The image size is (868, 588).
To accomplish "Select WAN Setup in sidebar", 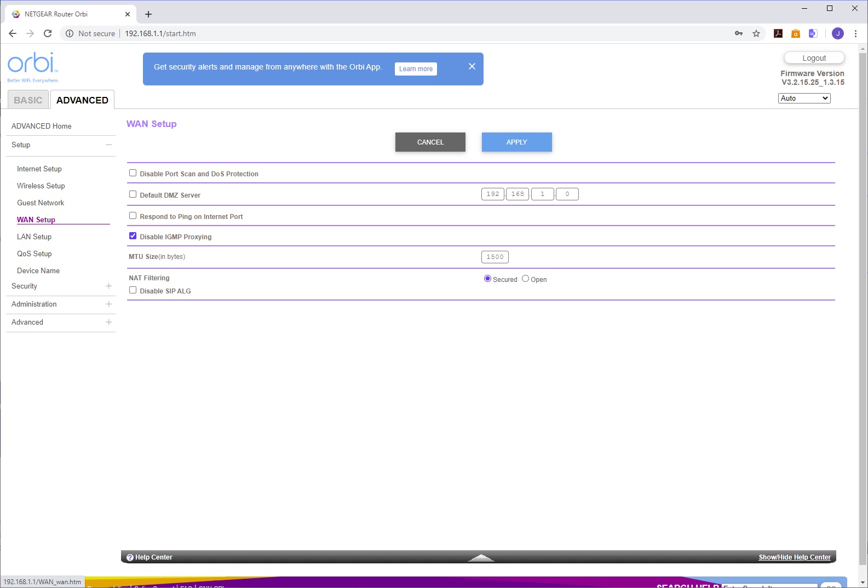I will click(x=36, y=220).
